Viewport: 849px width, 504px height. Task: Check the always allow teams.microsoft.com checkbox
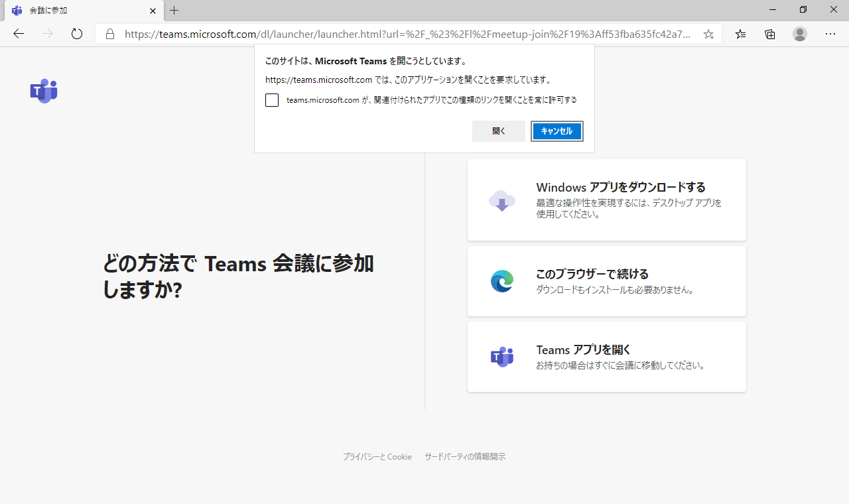pos(272,100)
